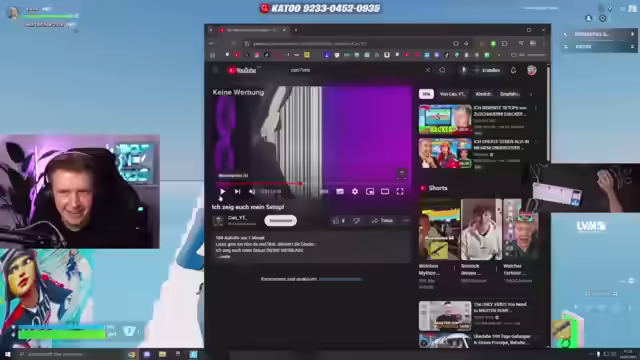This screenshot has width=640, height=360.
Task: Select the 'Alle' filter chip
Action: pyautogui.click(x=426, y=94)
